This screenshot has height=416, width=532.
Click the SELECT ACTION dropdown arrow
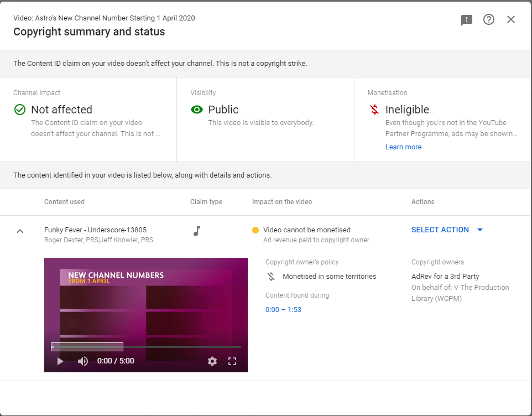[480, 230]
